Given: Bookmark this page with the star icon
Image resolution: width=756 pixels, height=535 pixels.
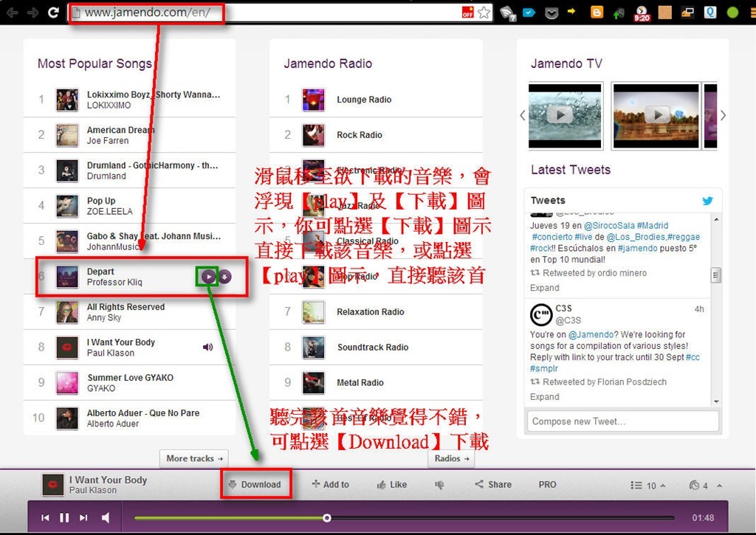Looking at the screenshot, I should point(484,13).
